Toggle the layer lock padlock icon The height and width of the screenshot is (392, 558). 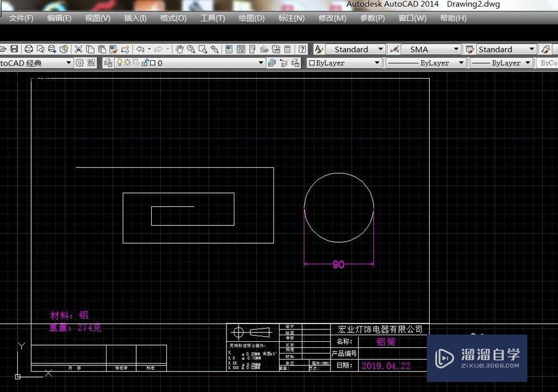pyautogui.click(x=145, y=63)
